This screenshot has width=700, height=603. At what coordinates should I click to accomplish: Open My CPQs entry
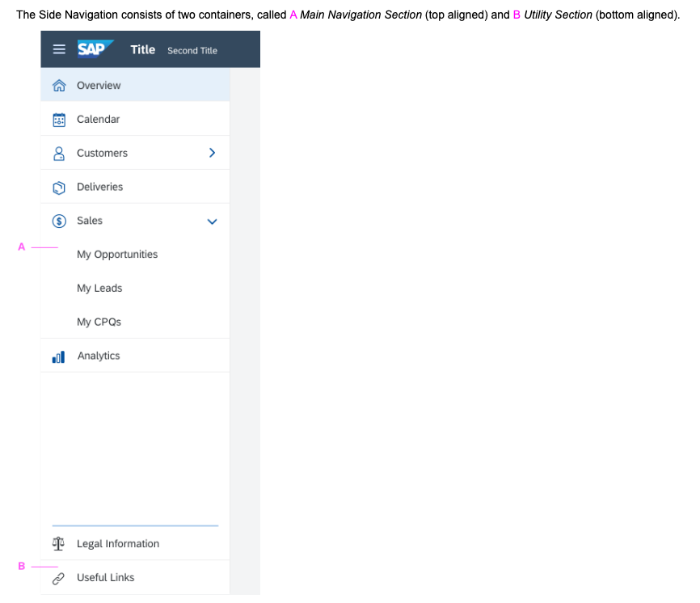[99, 322]
